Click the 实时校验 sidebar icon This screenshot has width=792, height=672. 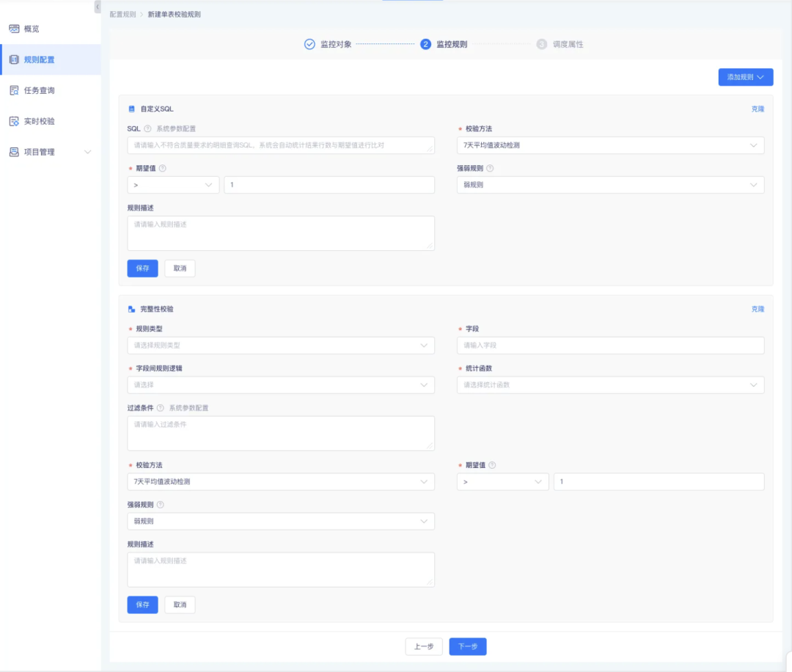[14, 121]
